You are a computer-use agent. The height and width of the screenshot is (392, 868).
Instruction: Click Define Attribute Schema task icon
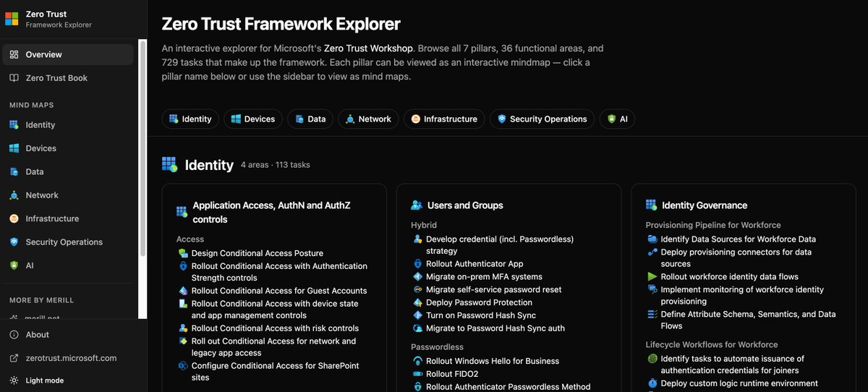point(652,315)
